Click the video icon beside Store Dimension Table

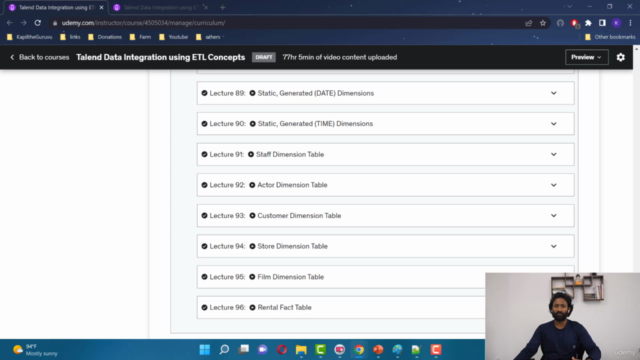pyautogui.click(x=252, y=246)
